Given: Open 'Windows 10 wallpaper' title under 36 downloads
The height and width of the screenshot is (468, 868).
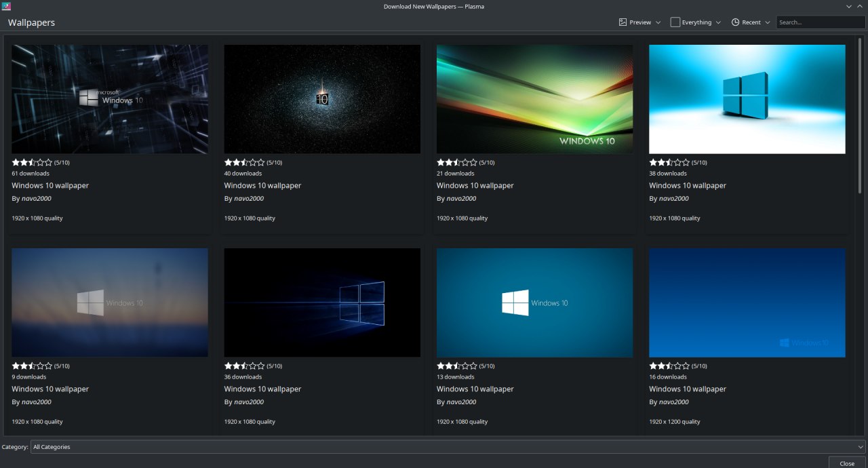Looking at the screenshot, I should coord(262,389).
